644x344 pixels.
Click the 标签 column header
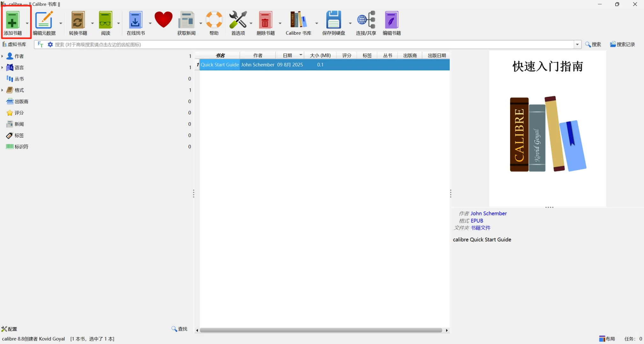tap(367, 55)
